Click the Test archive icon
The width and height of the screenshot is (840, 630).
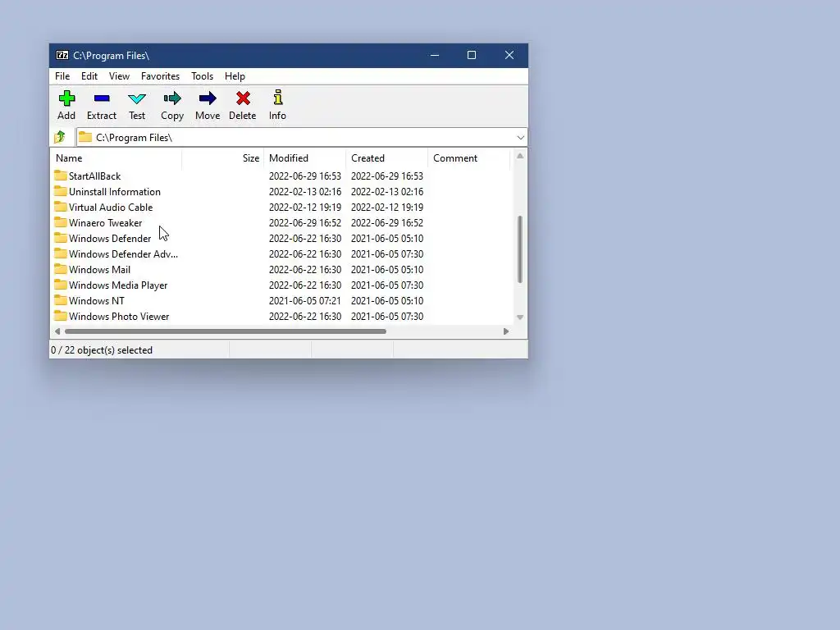pyautogui.click(x=137, y=98)
